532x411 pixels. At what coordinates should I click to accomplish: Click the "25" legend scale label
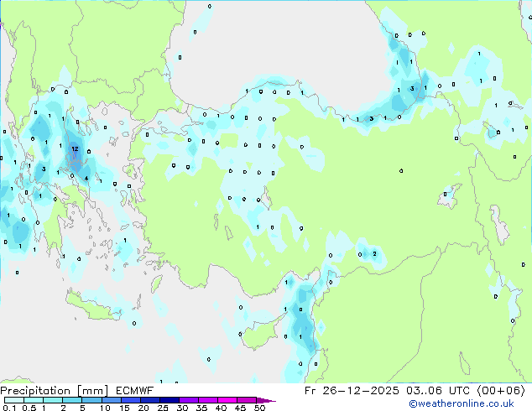pos(163,408)
